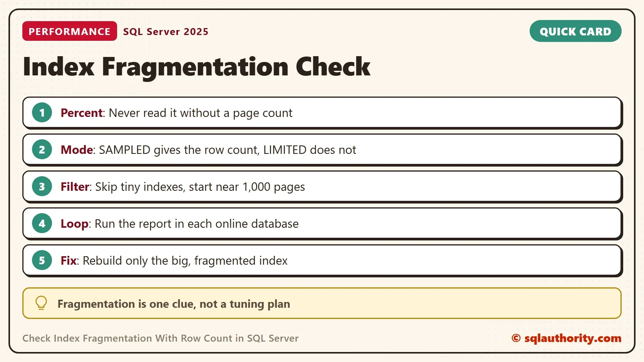The height and width of the screenshot is (362, 644).
Task: Click the PERFORMANCE red badge
Action: click(x=70, y=31)
